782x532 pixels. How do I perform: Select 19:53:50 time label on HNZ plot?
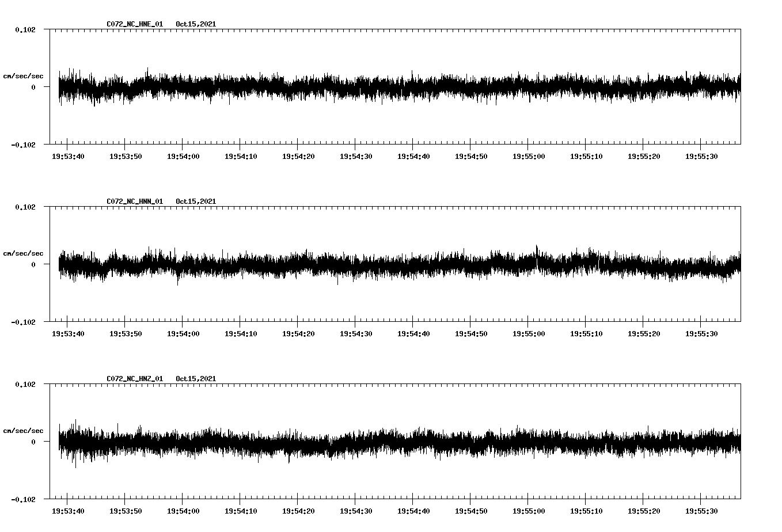[126, 511]
